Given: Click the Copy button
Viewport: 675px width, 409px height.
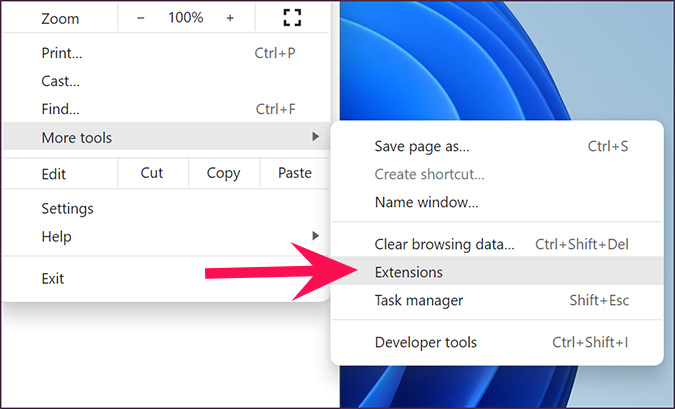Looking at the screenshot, I should 223,173.
